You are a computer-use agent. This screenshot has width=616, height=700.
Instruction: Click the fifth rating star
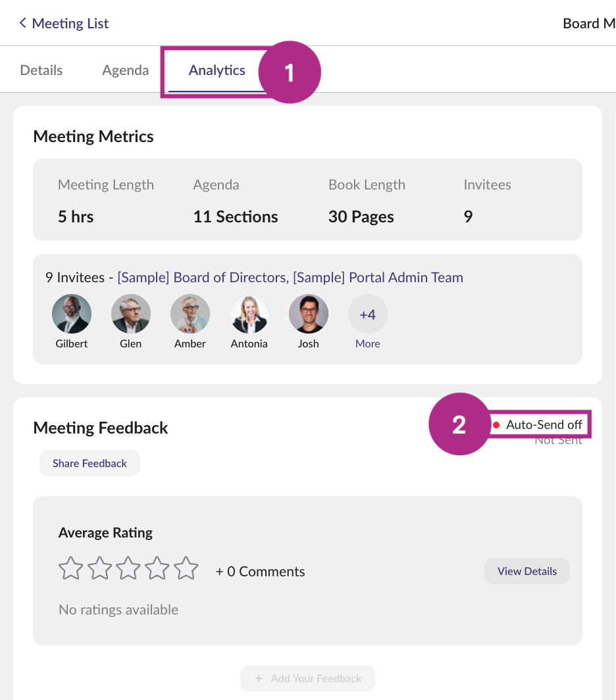186,568
